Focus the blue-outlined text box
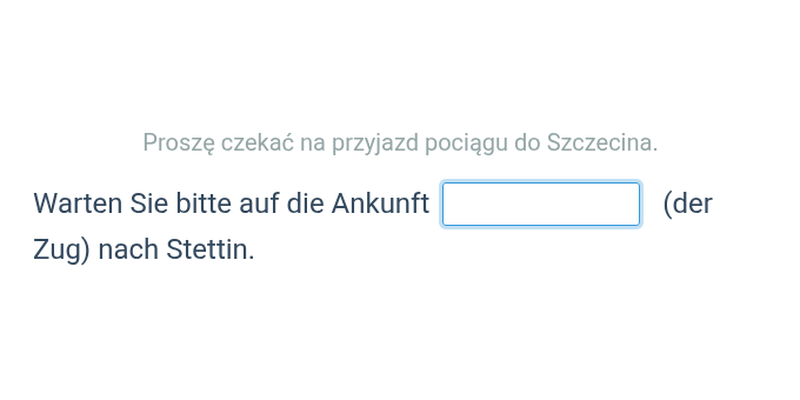The height and width of the screenshot is (400, 800). click(541, 204)
